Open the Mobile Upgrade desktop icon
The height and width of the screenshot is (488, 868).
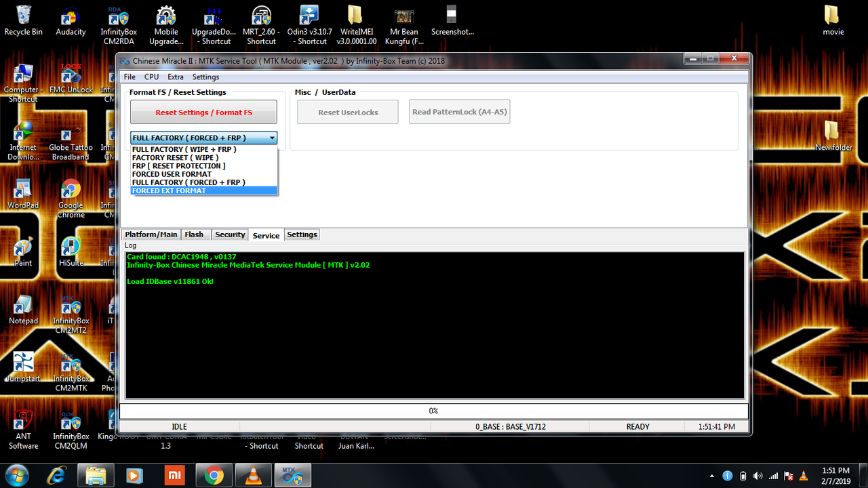(x=166, y=25)
